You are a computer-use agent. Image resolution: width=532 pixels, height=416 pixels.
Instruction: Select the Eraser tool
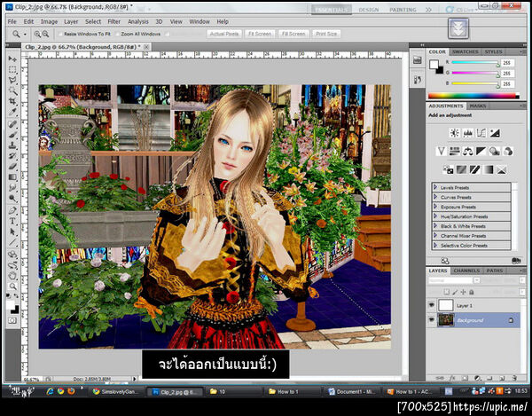[12, 166]
